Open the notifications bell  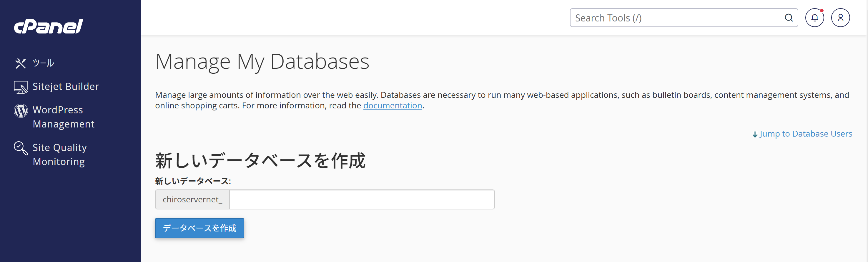pos(814,18)
